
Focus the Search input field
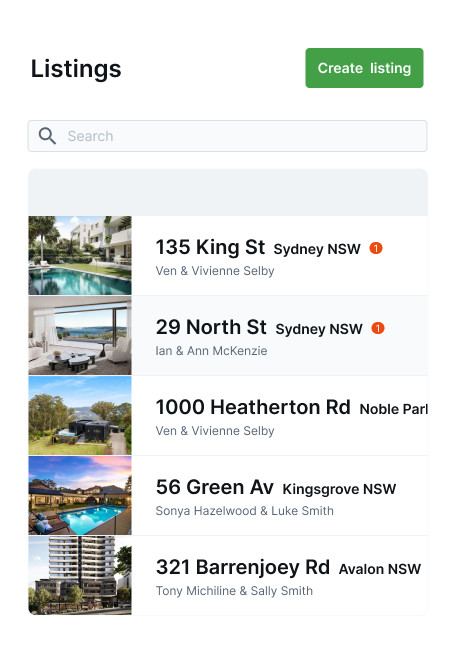pos(227,136)
